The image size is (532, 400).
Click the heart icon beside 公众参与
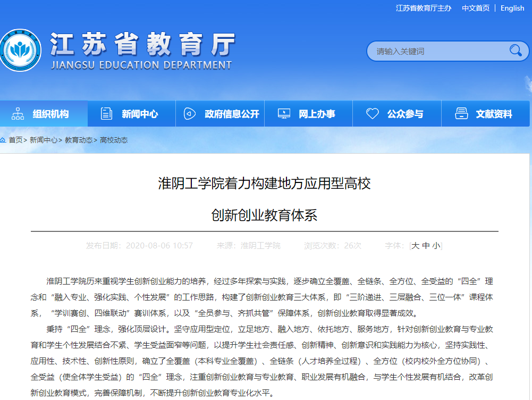click(373, 114)
